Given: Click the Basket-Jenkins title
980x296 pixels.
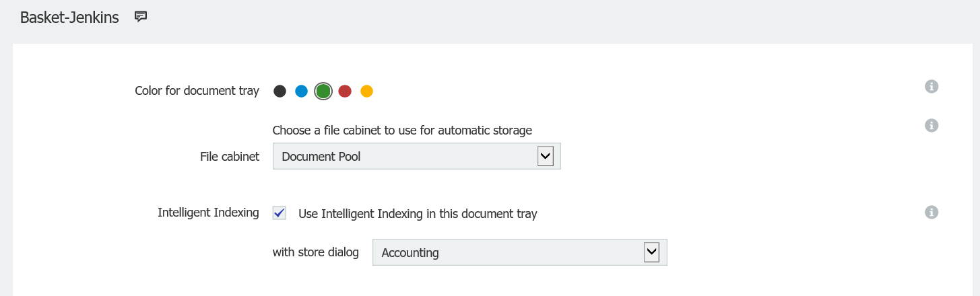Looking at the screenshot, I should (69, 17).
